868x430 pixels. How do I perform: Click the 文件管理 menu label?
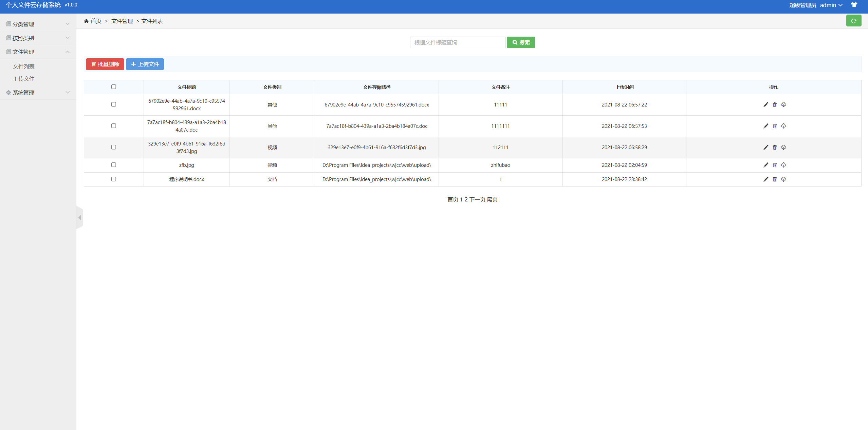tap(23, 52)
